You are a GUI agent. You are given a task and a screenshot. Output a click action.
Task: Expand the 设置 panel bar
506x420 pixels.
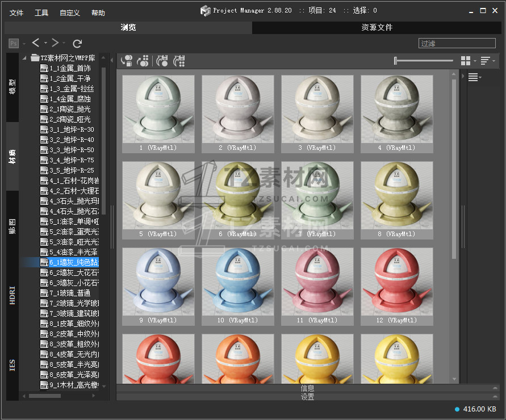coord(307,397)
